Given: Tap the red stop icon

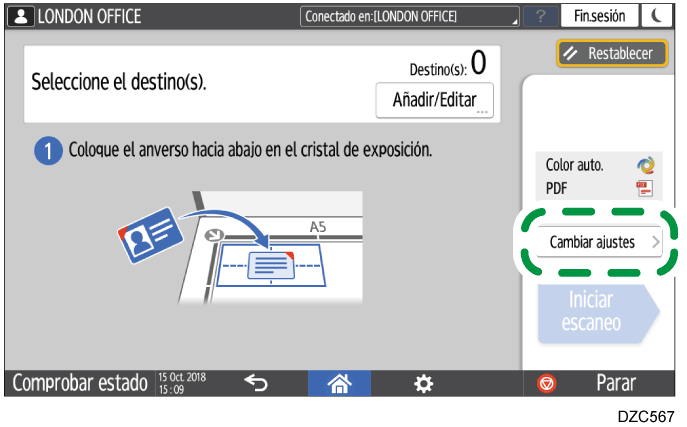Looking at the screenshot, I should (x=547, y=384).
